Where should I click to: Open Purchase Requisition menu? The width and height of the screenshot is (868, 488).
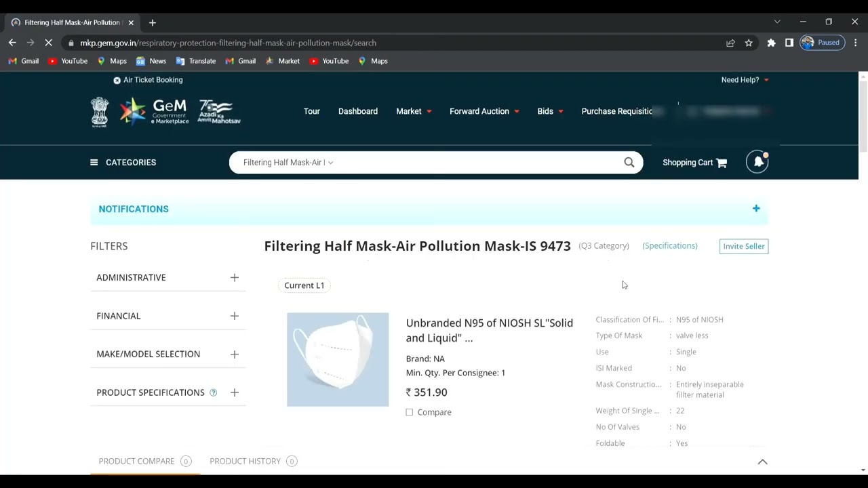tap(618, 111)
